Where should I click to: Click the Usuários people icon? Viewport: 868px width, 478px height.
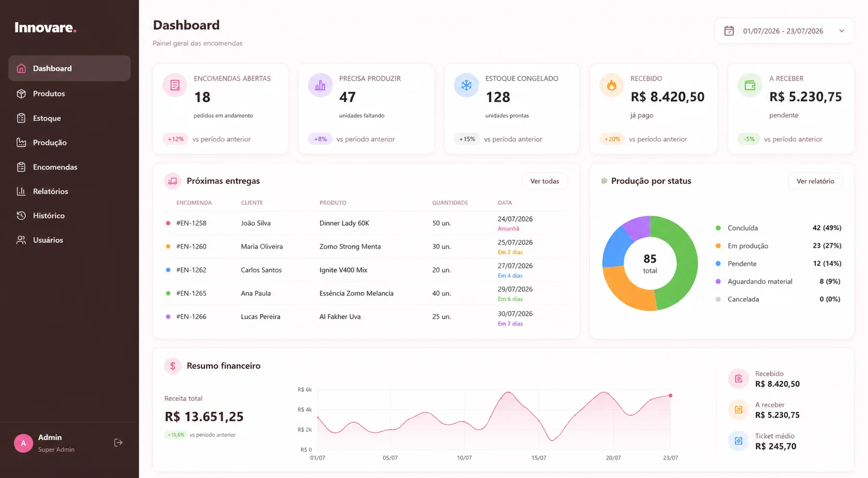coord(21,240)
